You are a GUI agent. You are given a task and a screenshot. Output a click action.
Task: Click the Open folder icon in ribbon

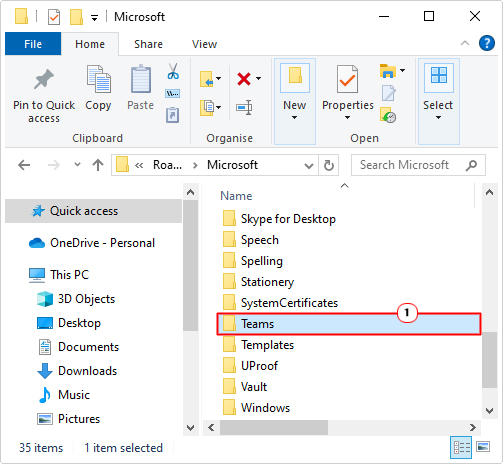pyautogui.click(x=388, y=71)
